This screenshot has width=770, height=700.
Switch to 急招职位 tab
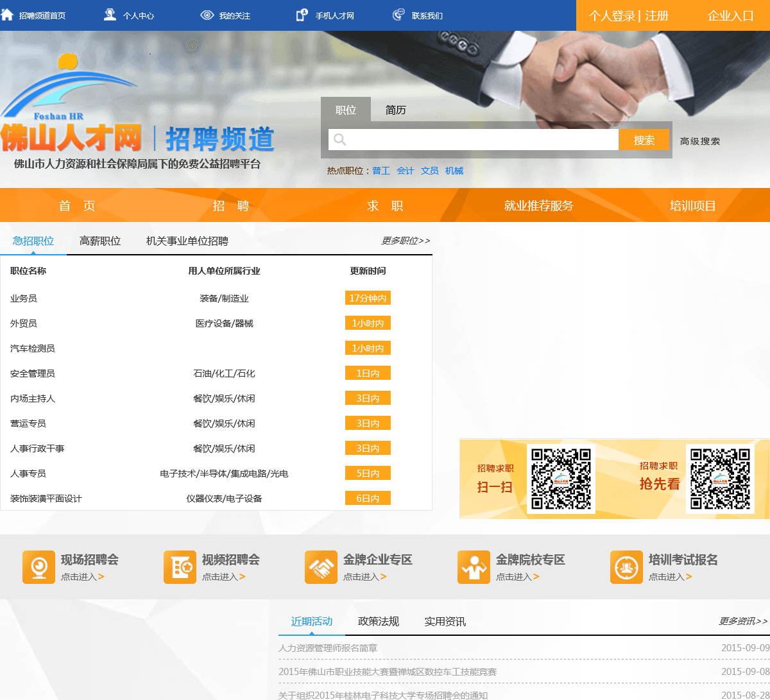[x=33, y=241]
